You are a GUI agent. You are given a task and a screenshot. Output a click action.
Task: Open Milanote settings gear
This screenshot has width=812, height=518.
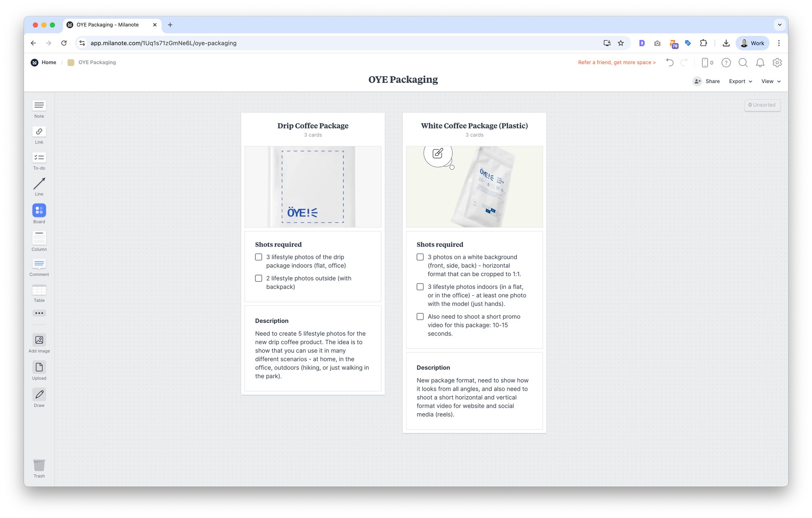(x=777, y=63)
